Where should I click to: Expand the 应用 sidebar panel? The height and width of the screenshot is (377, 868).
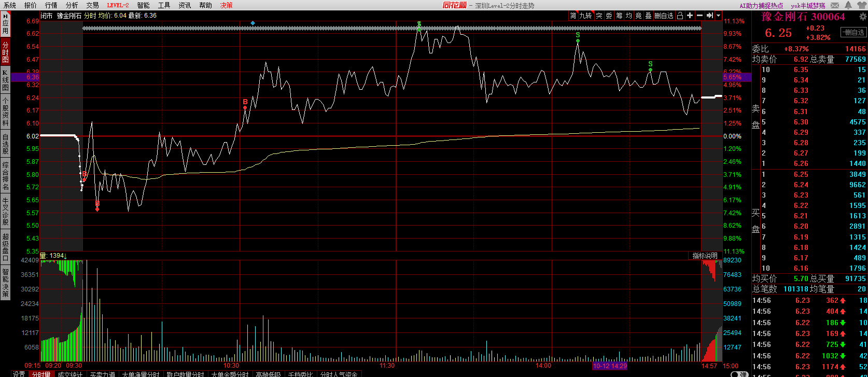[6, 23]
